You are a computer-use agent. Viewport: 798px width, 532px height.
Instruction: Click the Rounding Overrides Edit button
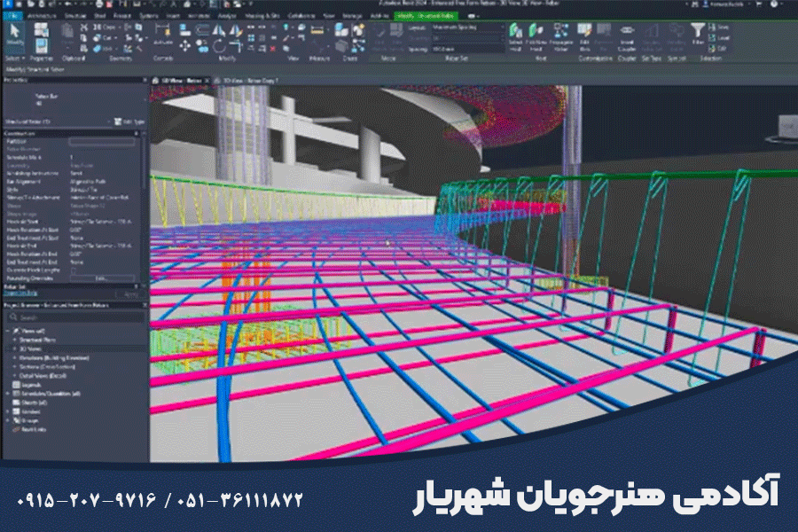click(x=102, y=278)
